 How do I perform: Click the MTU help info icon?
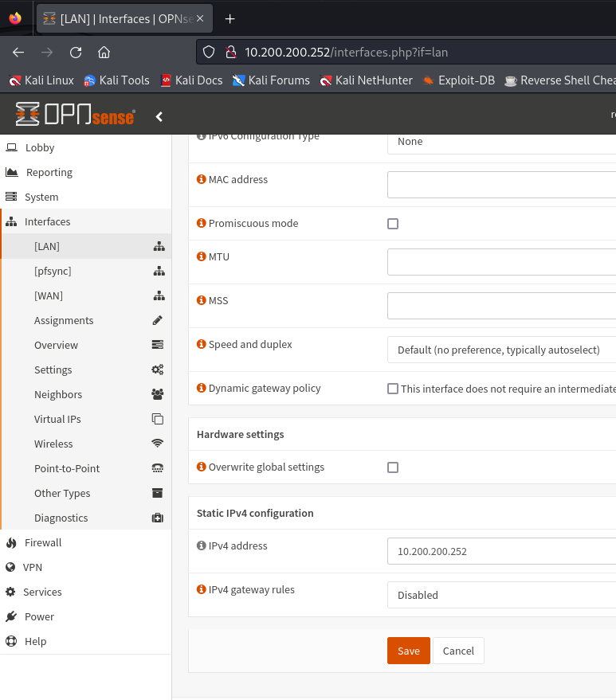pos(202,256)
